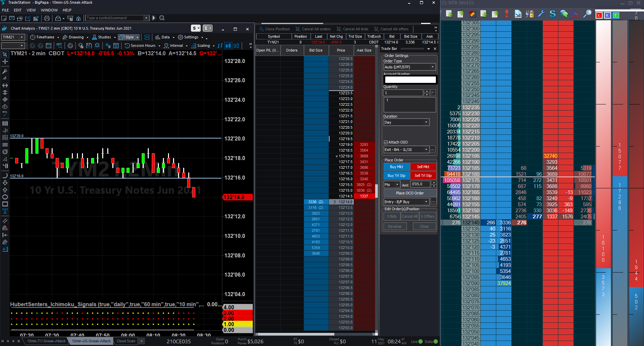Screen dimensions: 644x346
Task: Open the Exit - Brk - 1L/1S dropdown
Action: click(406, 150)
